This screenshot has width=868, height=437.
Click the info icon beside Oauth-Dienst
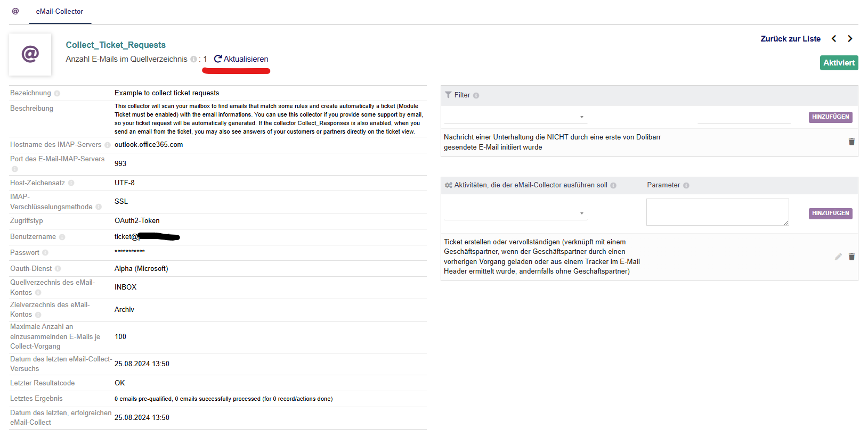[58, 269]
